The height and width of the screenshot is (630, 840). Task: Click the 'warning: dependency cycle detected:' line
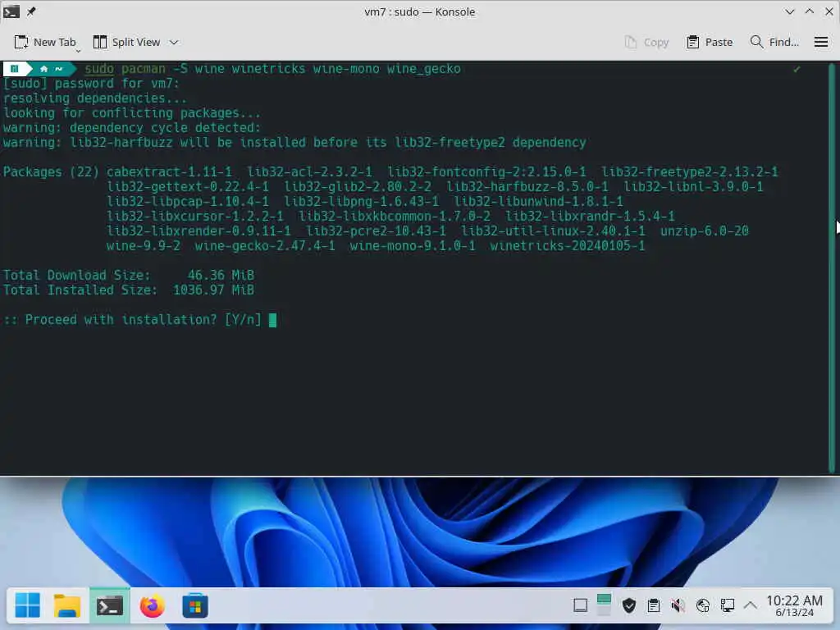132,128
